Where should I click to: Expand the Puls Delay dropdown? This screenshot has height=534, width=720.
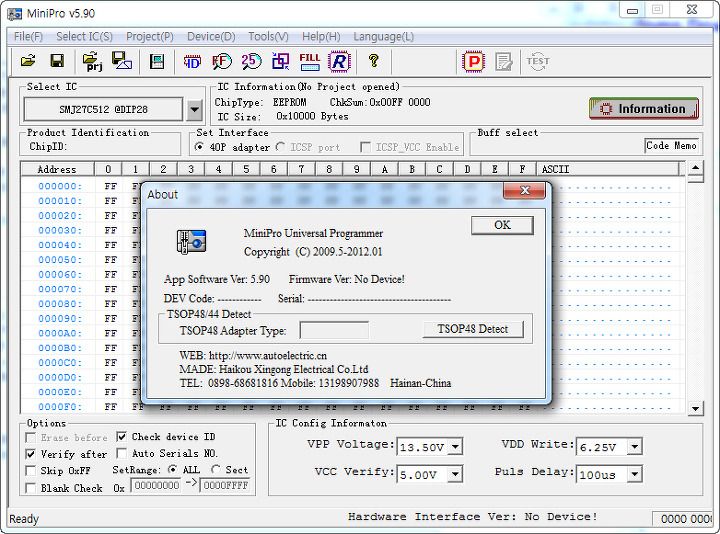pos(634,474)
